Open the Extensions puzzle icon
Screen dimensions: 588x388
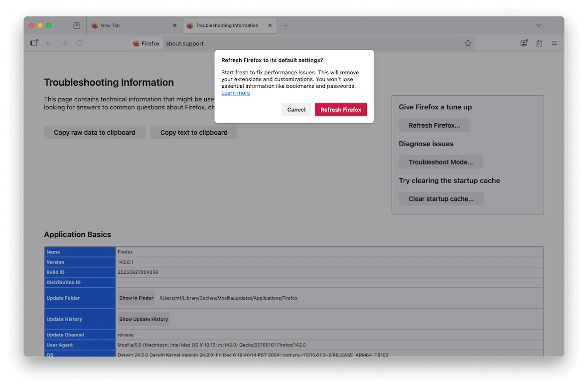539,43
